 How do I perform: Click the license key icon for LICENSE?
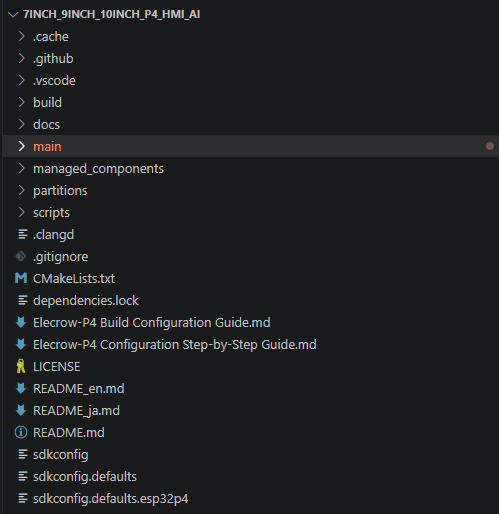[x=21, y=366]
